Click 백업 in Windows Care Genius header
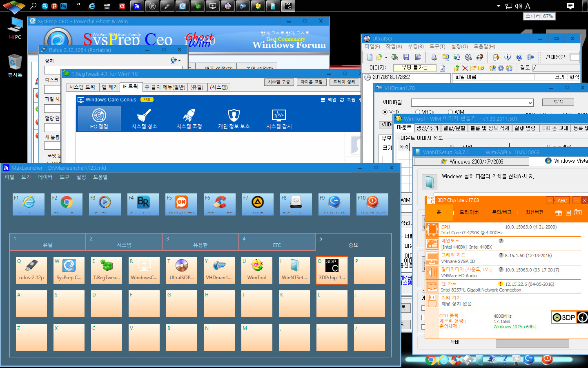Image resolution: width=588 pixels, height=368 pixels. pos(329,100)
